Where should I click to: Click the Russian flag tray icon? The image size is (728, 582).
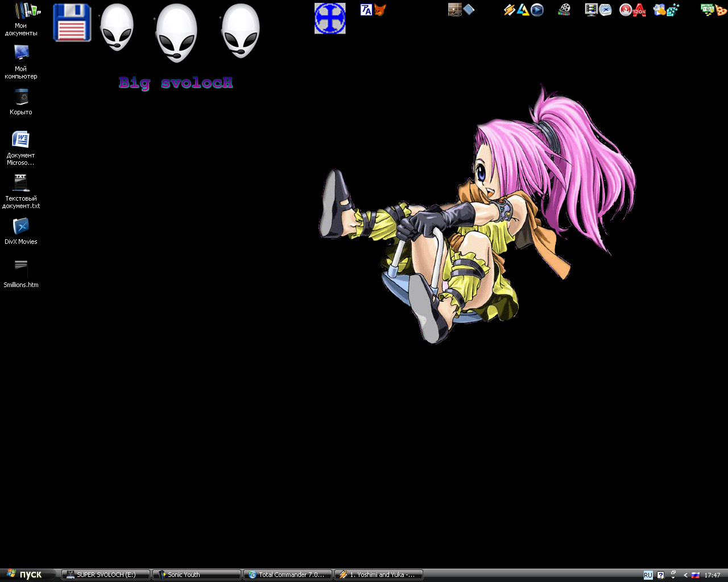695,575
